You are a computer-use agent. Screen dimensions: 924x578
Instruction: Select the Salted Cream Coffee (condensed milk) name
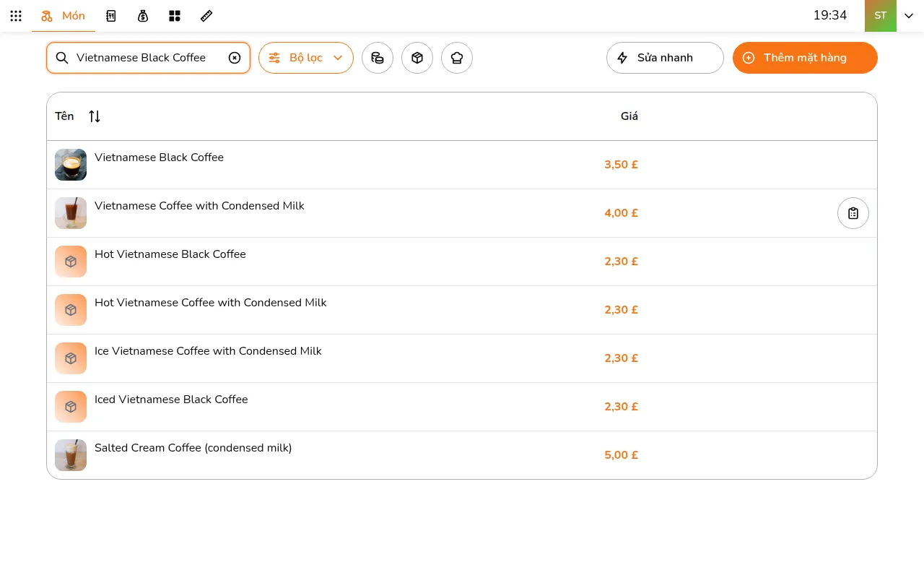coord(193,448)
